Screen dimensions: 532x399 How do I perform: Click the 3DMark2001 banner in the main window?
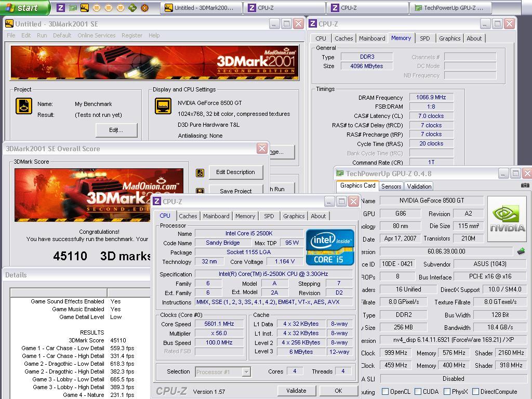pos(155,63)
